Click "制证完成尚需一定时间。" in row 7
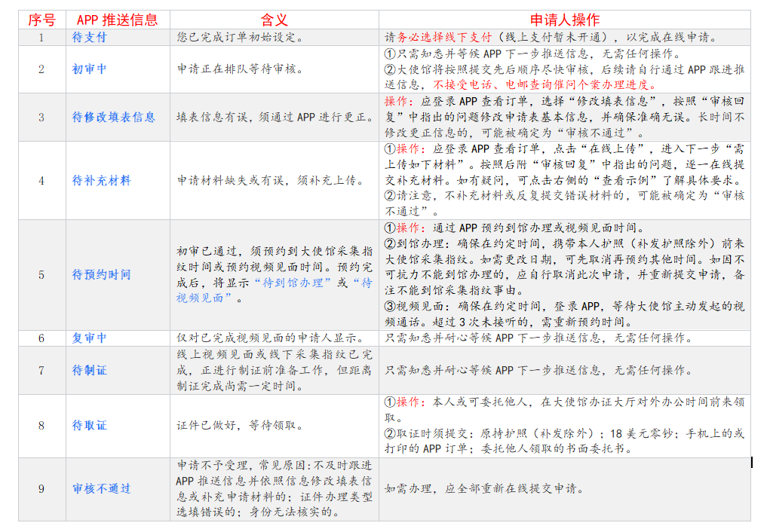770x532 pixels. point(241,387)
